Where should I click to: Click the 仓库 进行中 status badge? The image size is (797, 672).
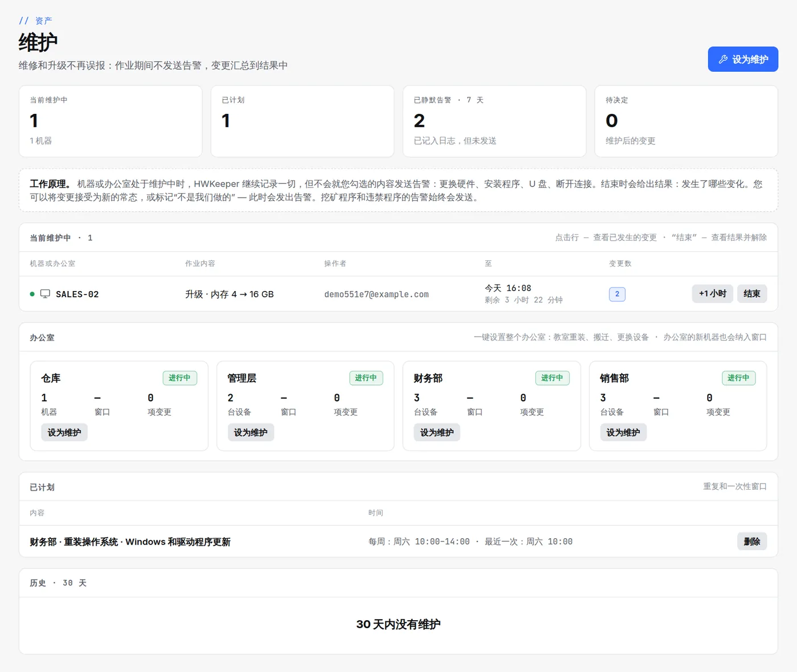tap(180, 378)
